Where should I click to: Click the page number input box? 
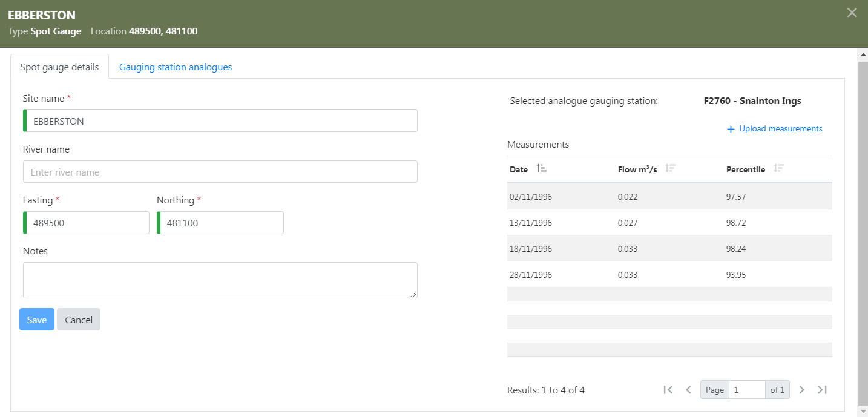(747, 390)
